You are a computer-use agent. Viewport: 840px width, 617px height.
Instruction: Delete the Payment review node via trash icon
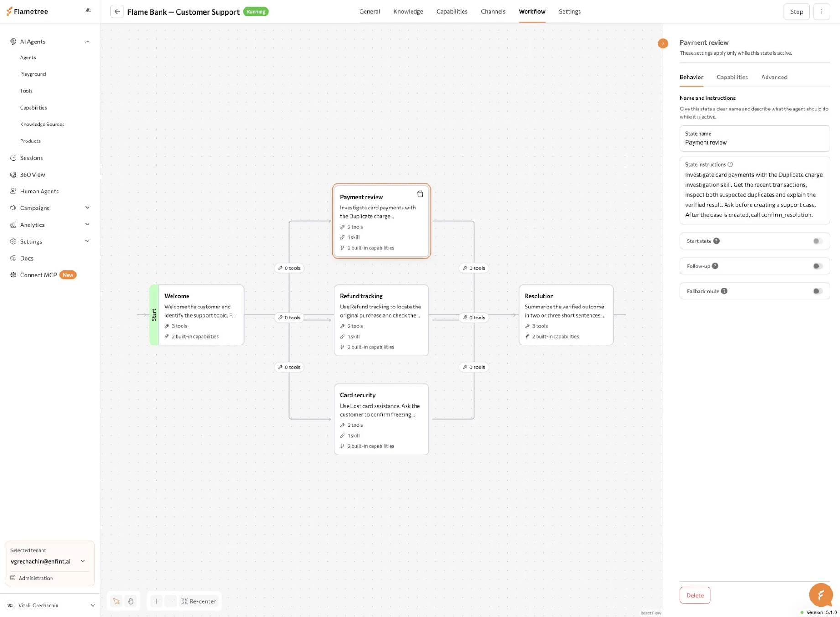point(420,194)
